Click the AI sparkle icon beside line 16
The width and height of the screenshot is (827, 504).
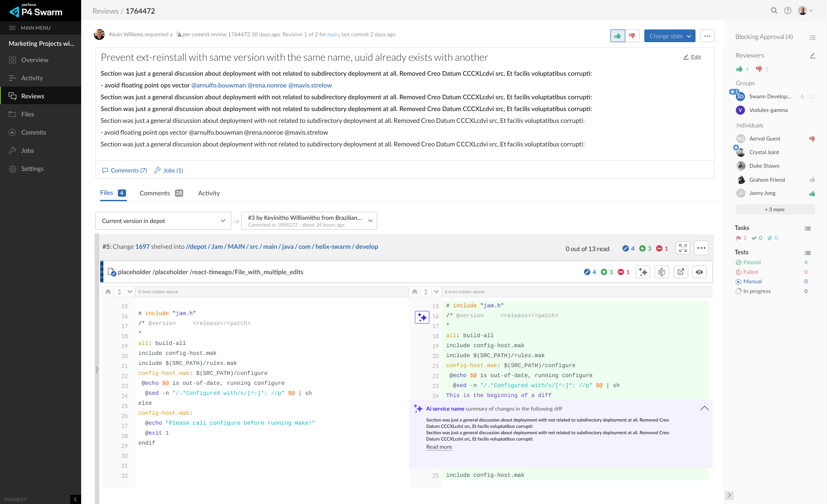click(x=422, y=317)
